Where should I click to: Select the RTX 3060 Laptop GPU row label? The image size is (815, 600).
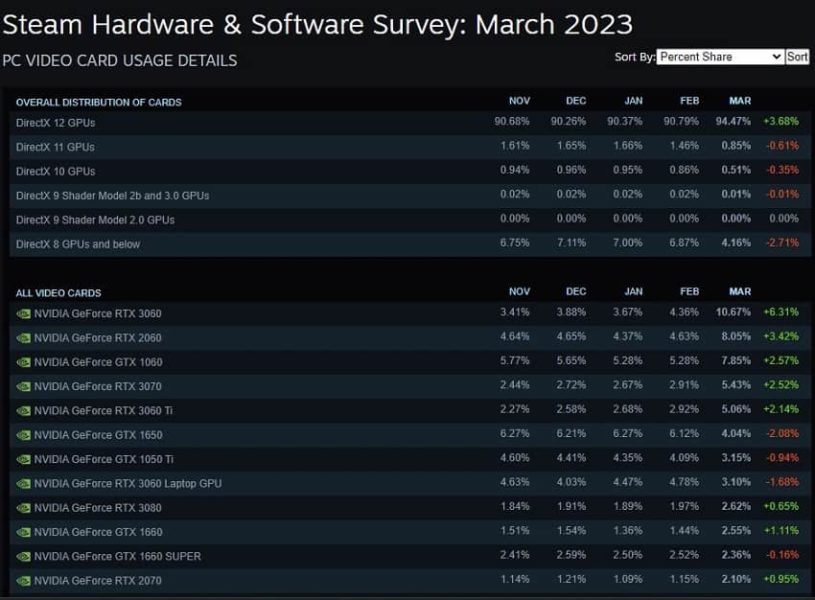pos(128,484)
